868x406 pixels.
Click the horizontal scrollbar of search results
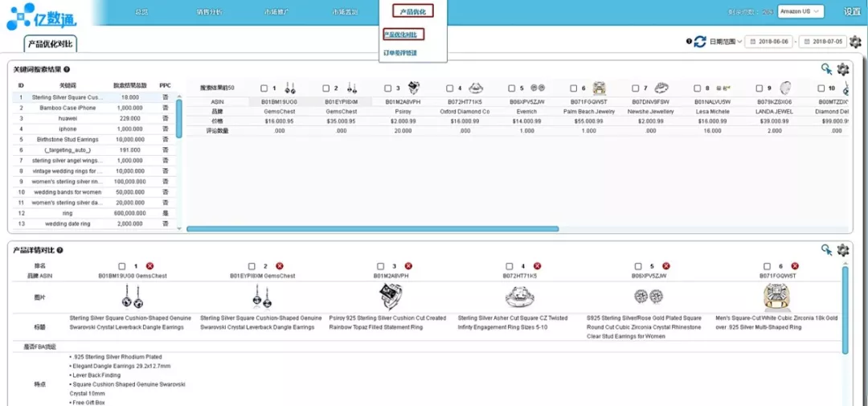click(x=373, y=228)
